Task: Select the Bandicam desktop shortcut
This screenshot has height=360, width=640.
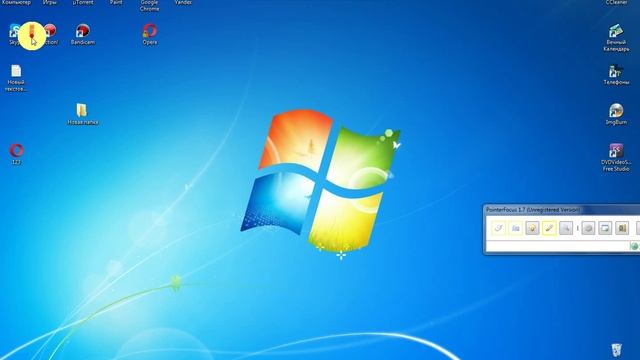Action: pyautogui.click(x=83, y=34)
